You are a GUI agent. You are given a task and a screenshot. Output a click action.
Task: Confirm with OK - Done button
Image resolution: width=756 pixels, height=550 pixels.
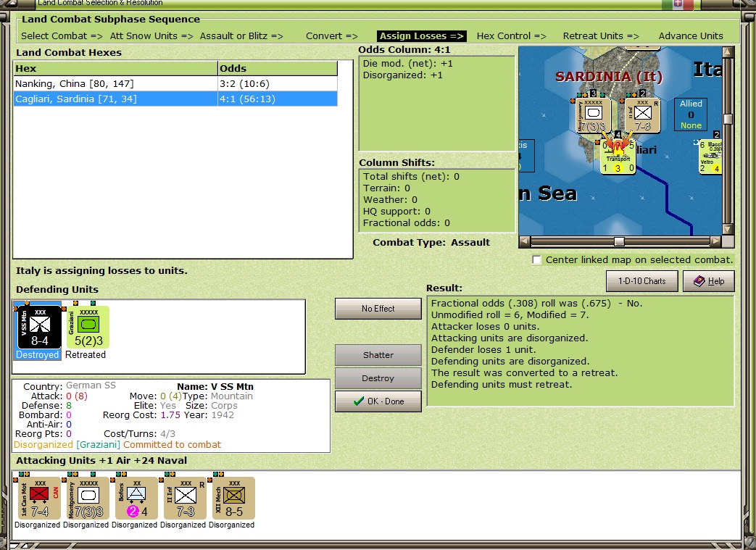(378, 401)
